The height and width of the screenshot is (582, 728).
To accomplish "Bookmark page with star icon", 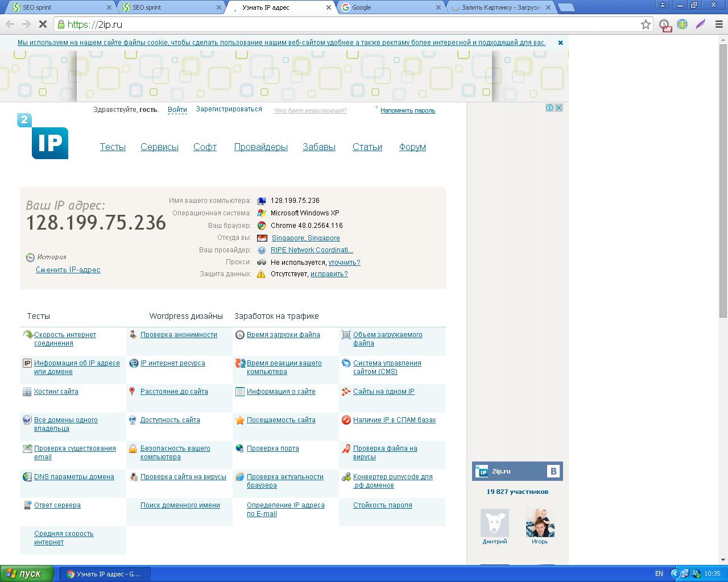I will [646, 24].
